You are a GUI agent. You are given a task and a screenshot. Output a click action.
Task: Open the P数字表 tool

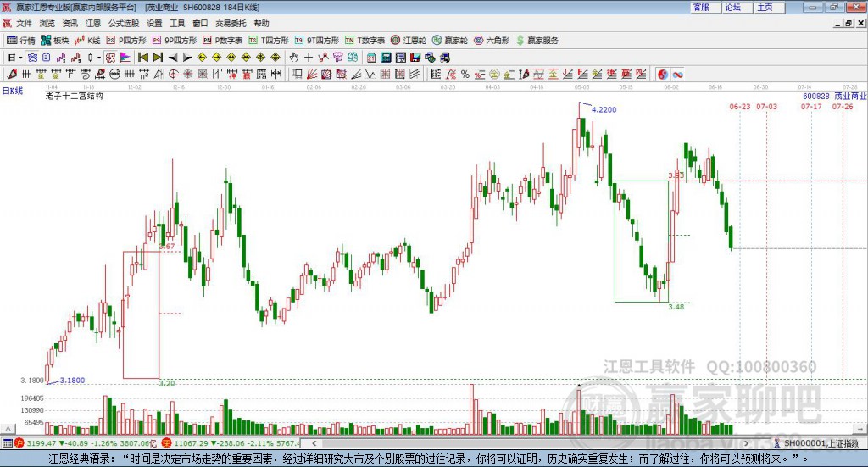223,41
